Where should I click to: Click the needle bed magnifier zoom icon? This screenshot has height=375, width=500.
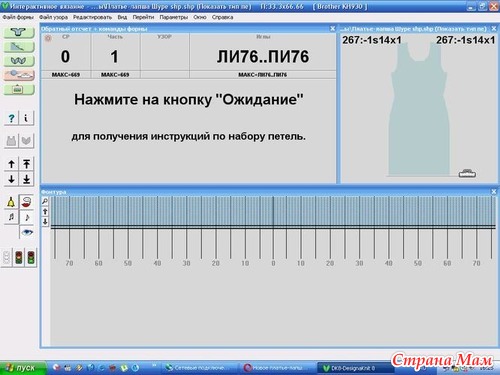45,201
